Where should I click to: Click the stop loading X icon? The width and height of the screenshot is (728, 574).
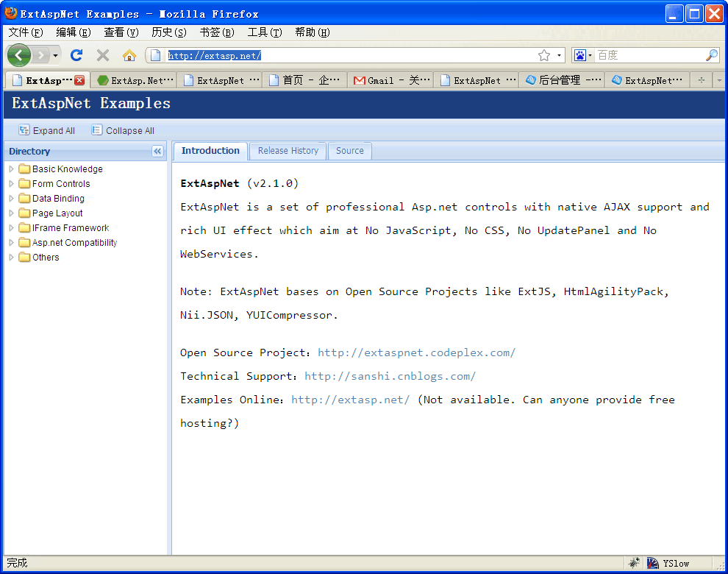click(103, 56)
